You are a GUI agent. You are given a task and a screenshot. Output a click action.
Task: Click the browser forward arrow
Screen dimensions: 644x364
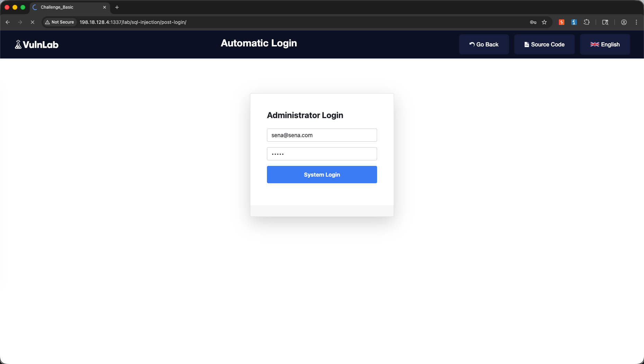point(20,22)
